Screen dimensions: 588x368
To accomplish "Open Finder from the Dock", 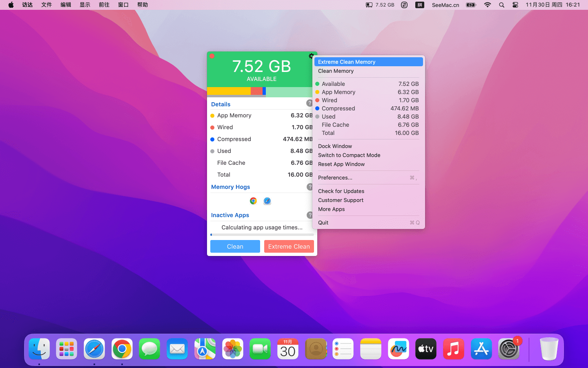I will [39, 349].
